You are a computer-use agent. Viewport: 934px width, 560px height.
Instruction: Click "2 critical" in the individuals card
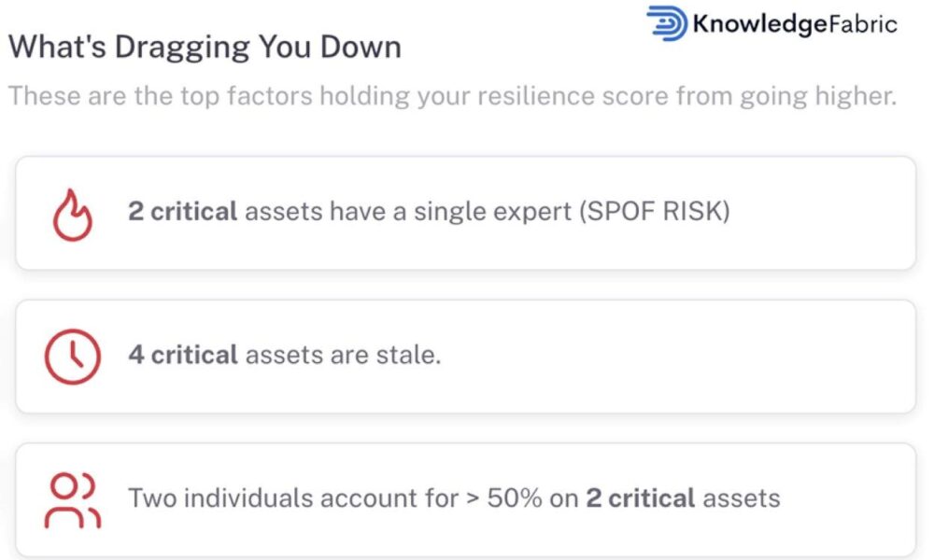(x=641, y=498)
